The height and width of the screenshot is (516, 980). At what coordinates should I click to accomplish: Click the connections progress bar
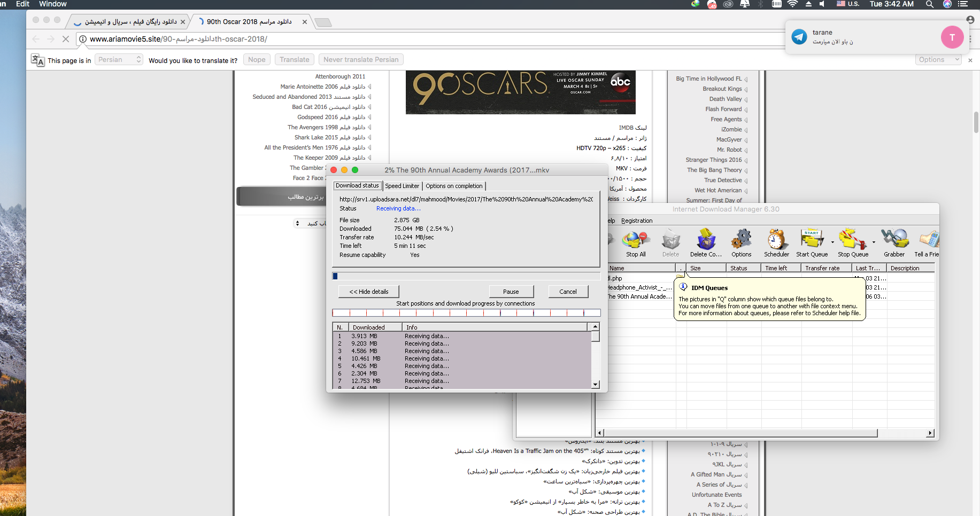coord(466,313)
